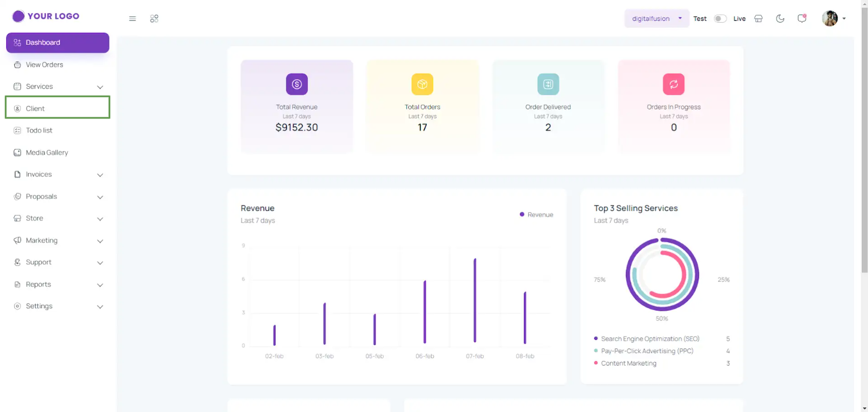The image size is (868, 412).
Task: Click the Top 3 Selling Services donut chart
Action: tap(662, 274)
